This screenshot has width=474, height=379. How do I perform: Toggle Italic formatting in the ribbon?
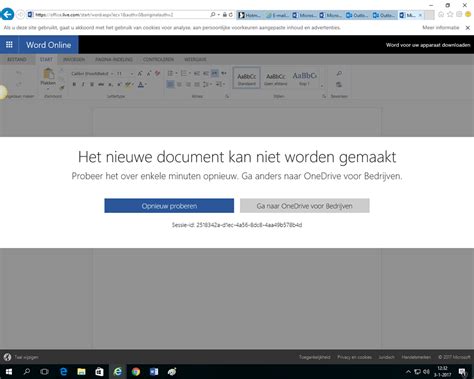click(83, 84)
